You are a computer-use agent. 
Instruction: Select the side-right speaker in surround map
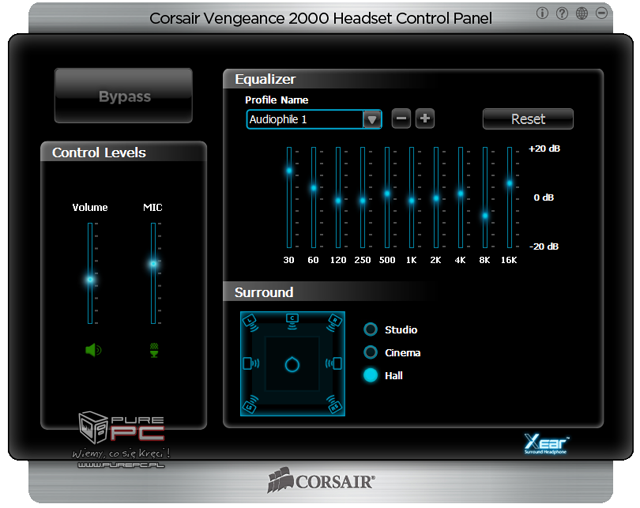tap(333, 363)
